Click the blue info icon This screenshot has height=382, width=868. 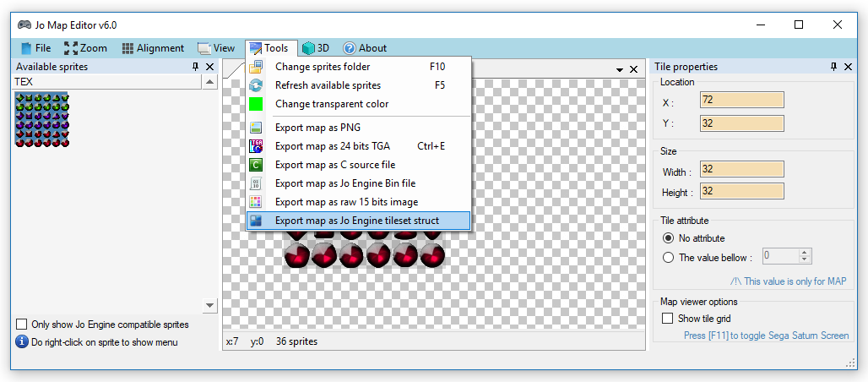coord(22,342)
